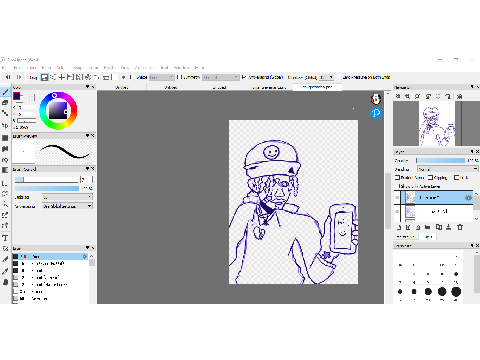Image resolution: width=480 pixels, height=360 pixels.
Task: Switch to the Reference tab
Action: click(x=406, y=237)
